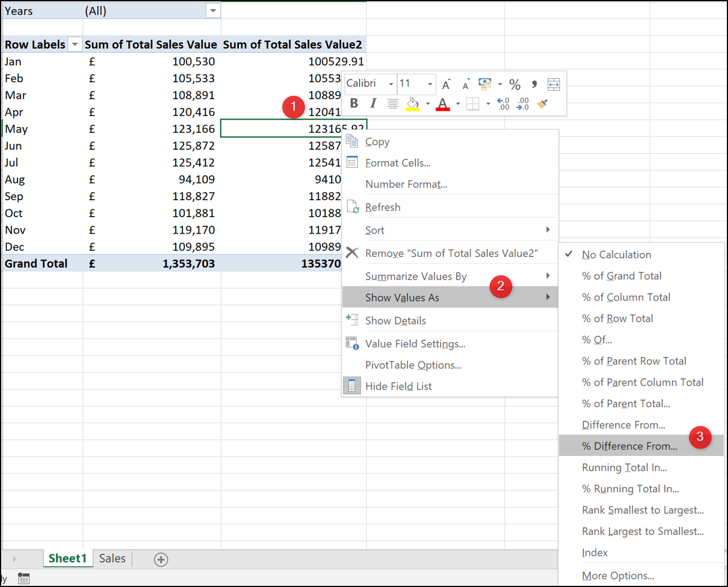728x587 pixels.
Task: Open the Years filter dropdown
Action: pos(212,10)
